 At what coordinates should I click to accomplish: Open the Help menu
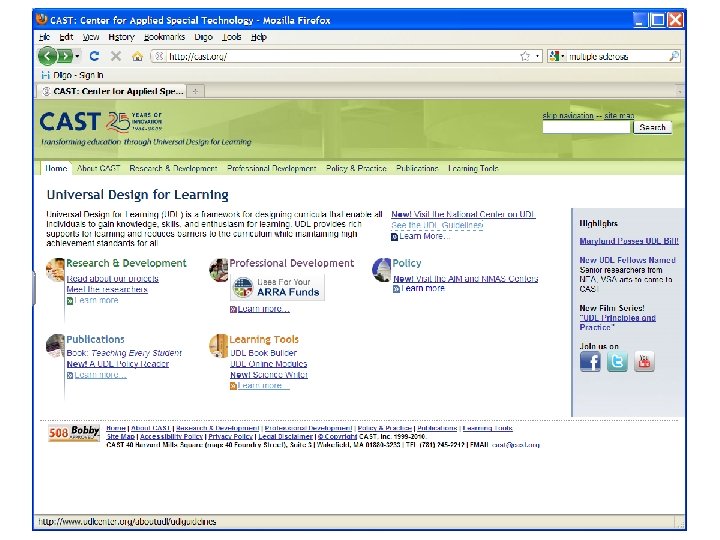tap(259, 37)
